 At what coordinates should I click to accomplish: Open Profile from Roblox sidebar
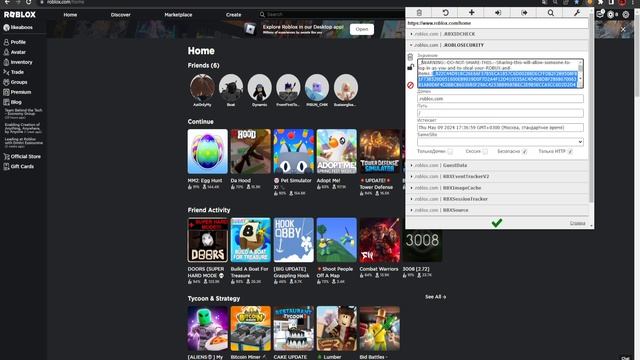coord(15,42)
